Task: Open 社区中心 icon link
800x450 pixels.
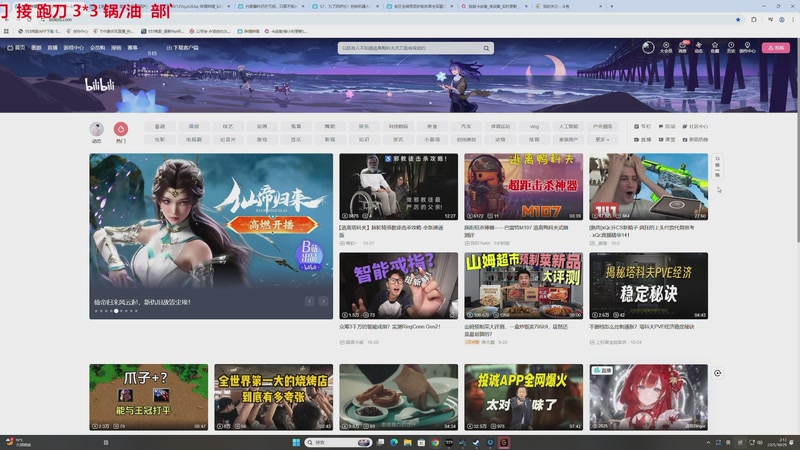Action: coord(695,126)
